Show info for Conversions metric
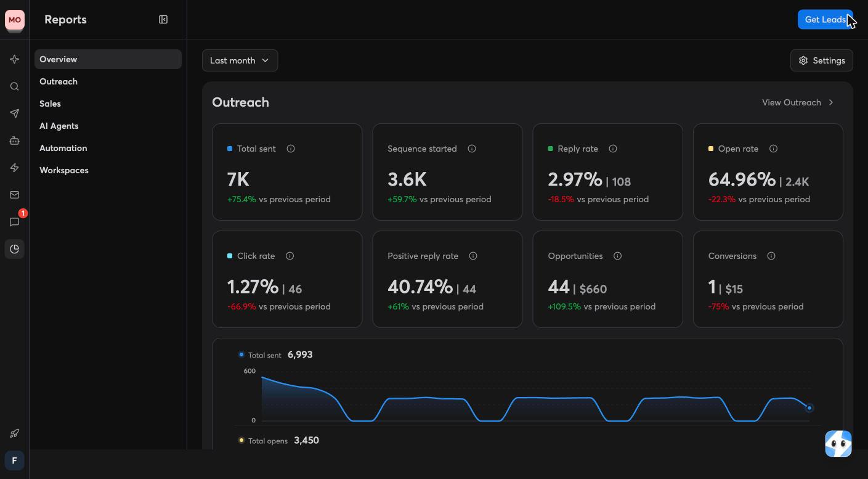The height and width of the screenshot is (479, 868). point(771,256)
